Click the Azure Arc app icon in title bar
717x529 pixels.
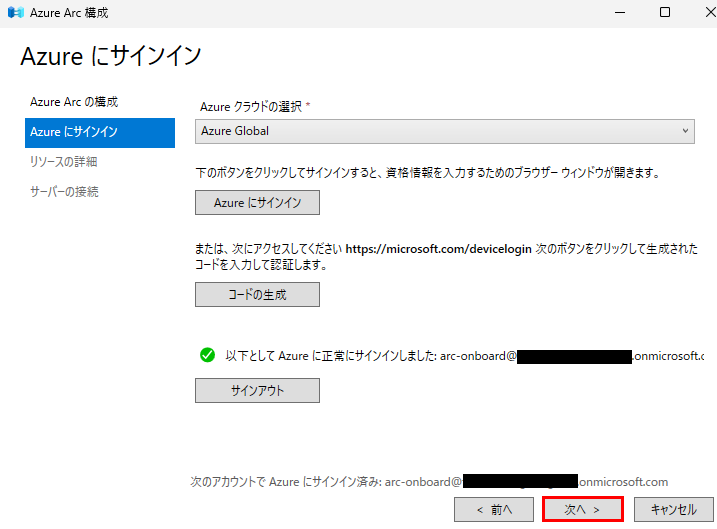16,13
